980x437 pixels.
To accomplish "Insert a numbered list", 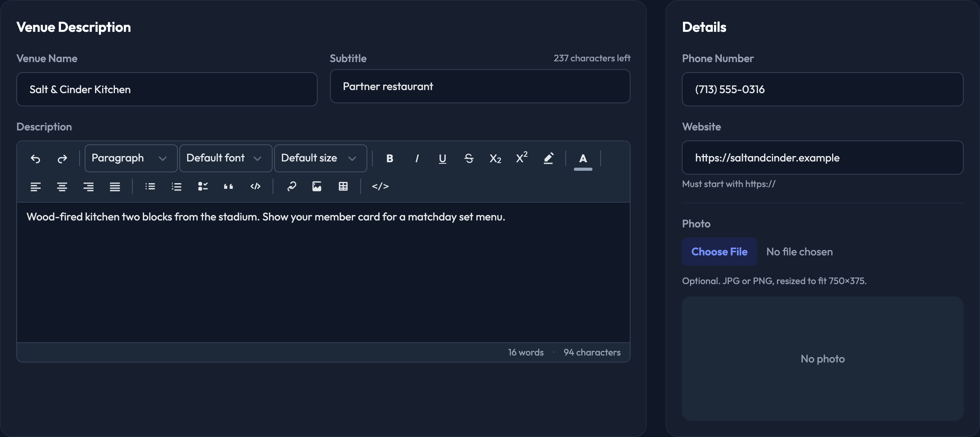I will coord(177,186).
